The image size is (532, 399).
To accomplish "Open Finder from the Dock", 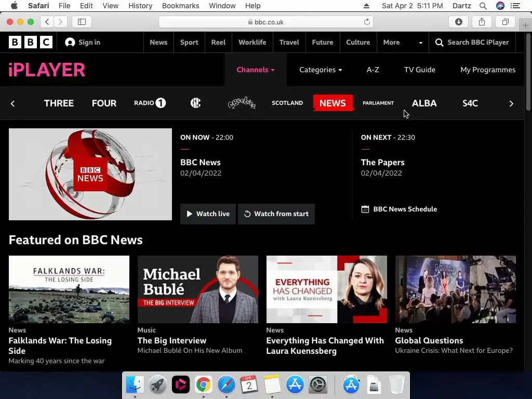I will pyautogui.click(x=135, y=385).
